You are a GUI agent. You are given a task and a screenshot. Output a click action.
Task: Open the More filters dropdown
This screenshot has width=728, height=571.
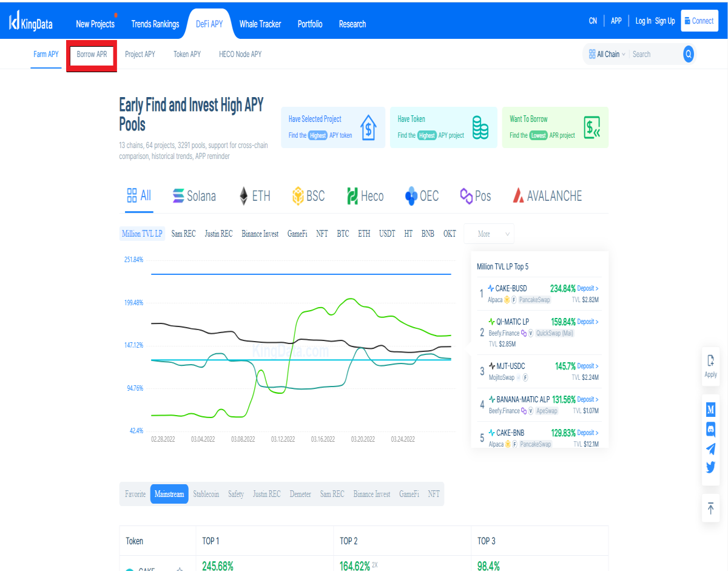pos(489,234)
